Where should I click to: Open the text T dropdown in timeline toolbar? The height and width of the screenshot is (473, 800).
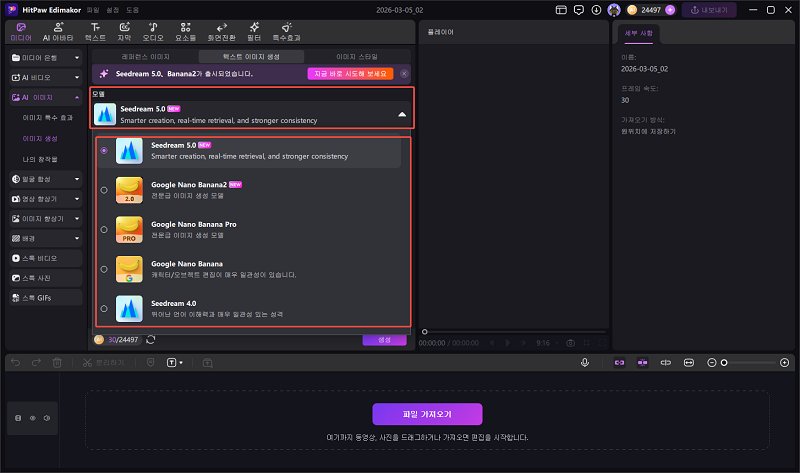click(x=174, y=362)
